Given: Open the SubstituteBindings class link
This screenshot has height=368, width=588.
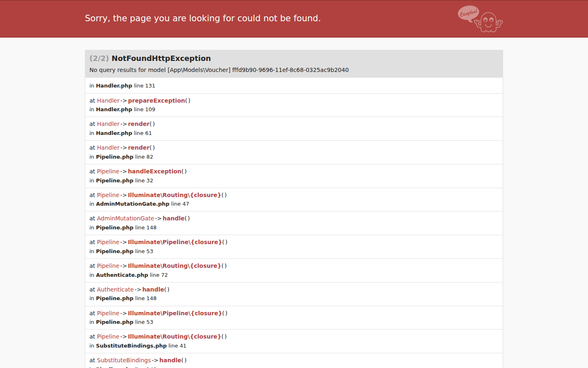Looking at the screenshot, I should pos(124,360).
